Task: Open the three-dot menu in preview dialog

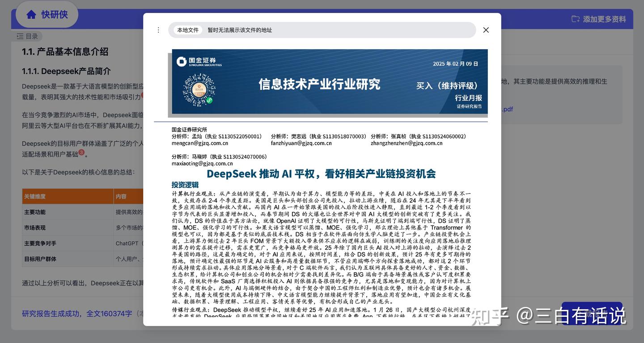Action: tap(158, 30)
